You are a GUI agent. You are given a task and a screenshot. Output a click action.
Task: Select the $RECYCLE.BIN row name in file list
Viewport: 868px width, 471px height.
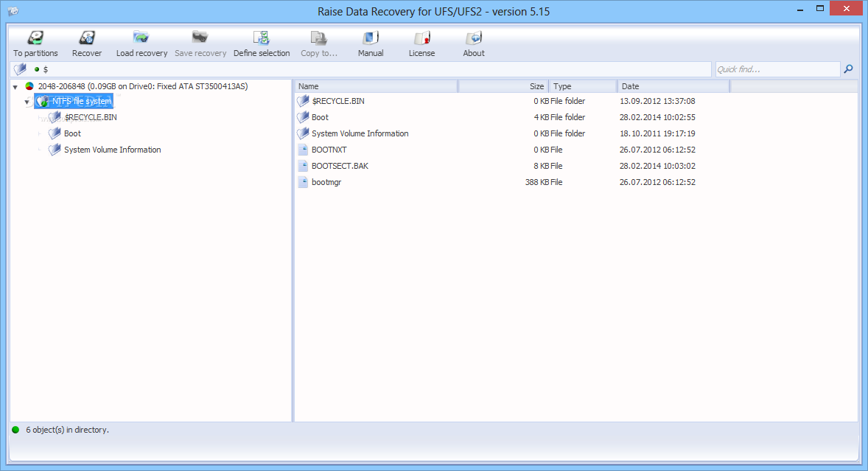(x=337, y=101)
